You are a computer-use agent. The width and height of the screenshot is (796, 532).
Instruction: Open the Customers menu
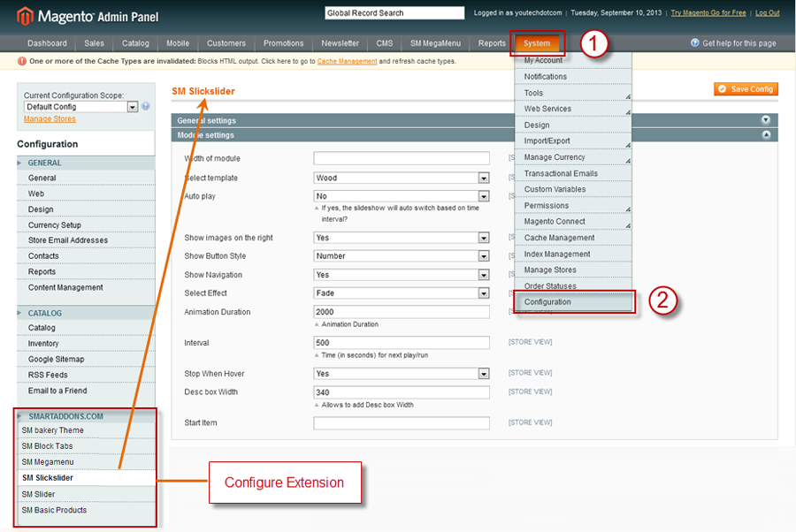[226, 43]
